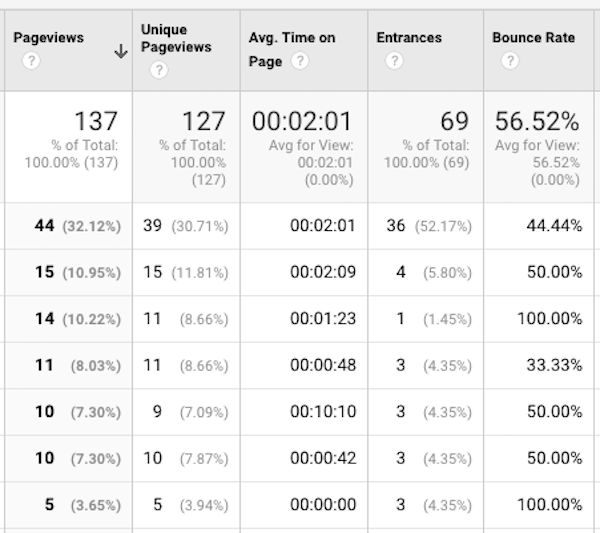600x533 pixels.
Task: Click the help icon under Pageviews header
Action: coord(30,61)
